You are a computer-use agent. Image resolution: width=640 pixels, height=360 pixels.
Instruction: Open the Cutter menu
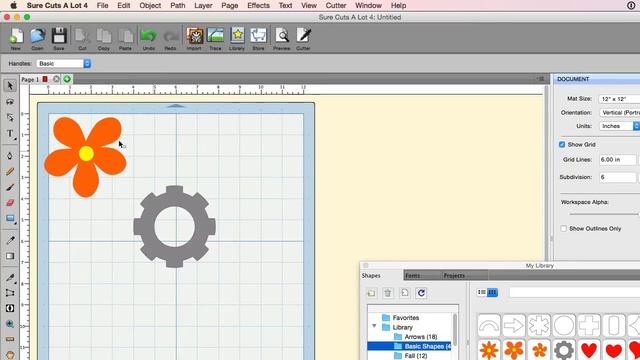point(336,6)
